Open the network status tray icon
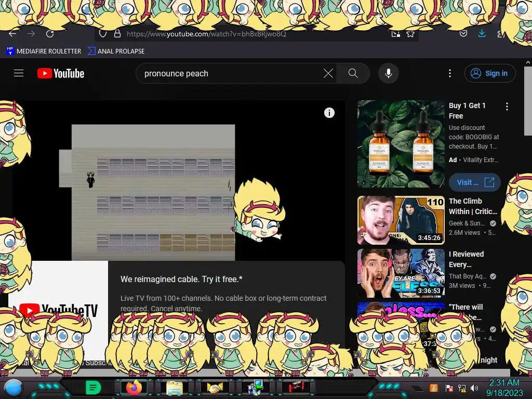 [x=462, y=388]
